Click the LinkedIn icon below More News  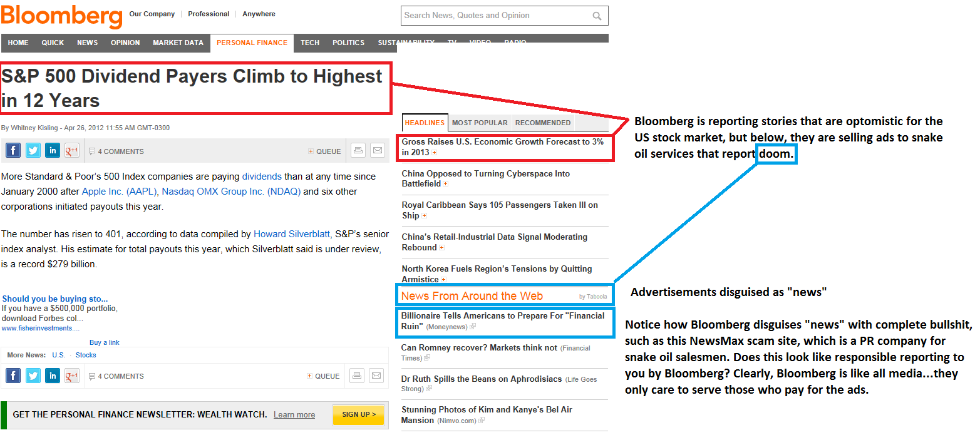[53, 376]
